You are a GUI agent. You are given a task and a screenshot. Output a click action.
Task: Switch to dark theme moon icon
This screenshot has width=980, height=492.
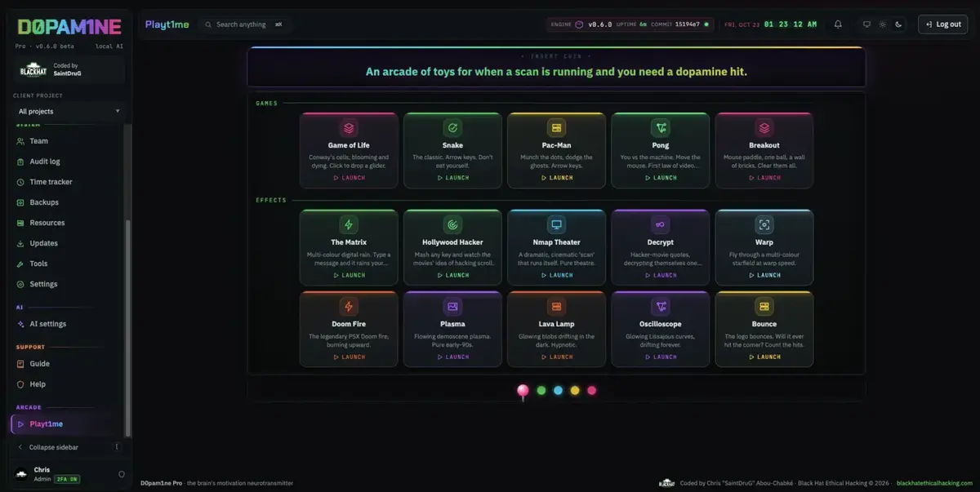pyautogui.click(x=898, y=24)
